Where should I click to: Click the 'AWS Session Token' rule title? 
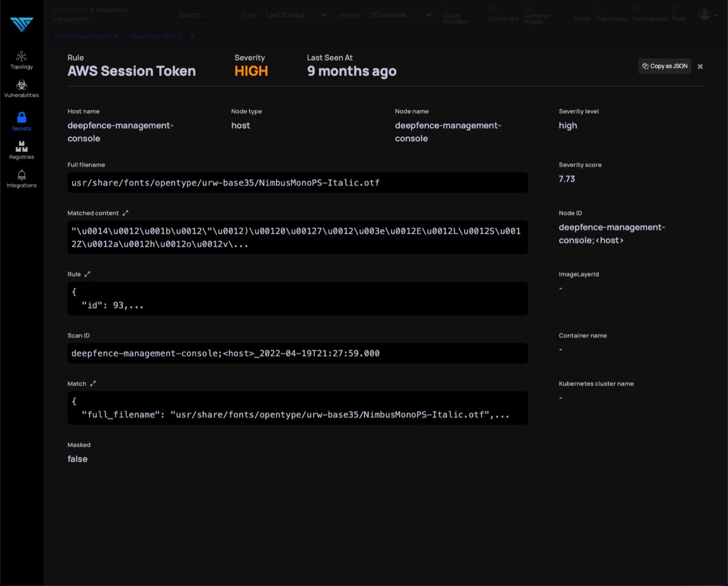pyautogui.click(x=132, y=71)
